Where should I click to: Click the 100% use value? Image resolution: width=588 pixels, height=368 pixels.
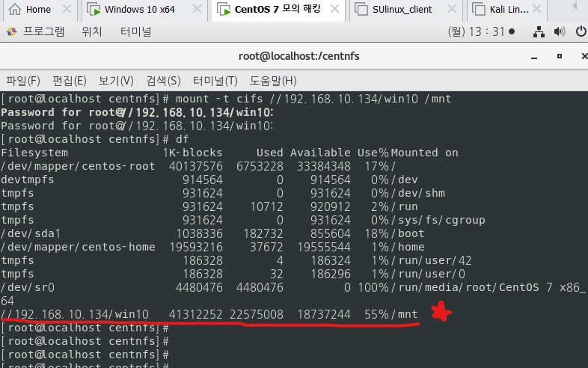click(373, 288)
